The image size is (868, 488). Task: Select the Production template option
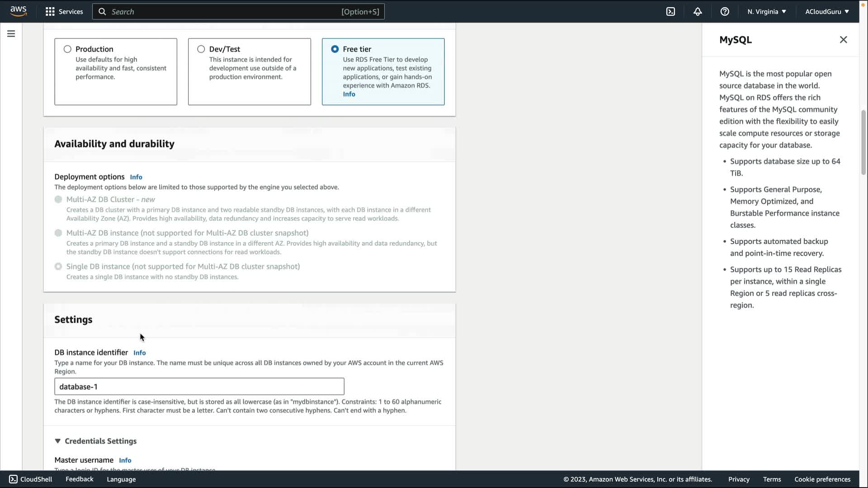click(x=67, y=49)
